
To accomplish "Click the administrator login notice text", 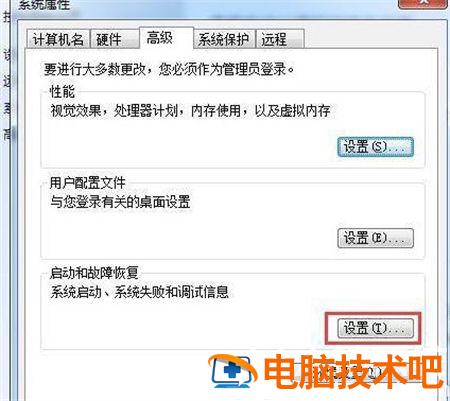I will tap(169, 69).
